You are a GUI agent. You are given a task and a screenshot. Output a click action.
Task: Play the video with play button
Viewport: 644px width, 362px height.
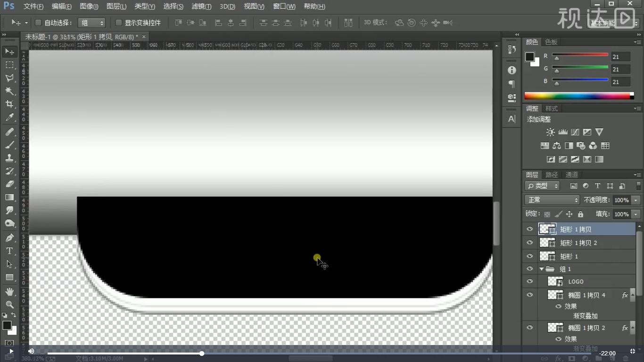coord(11,351)
